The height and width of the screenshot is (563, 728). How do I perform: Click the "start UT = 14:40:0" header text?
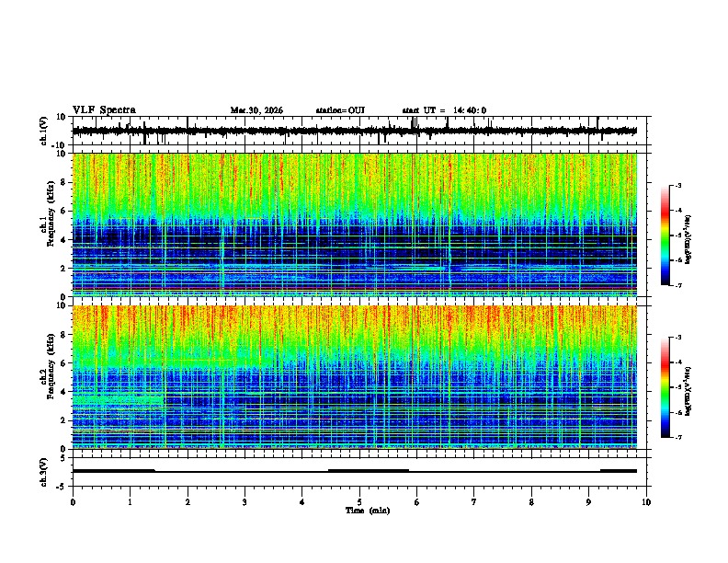point(444,110)
